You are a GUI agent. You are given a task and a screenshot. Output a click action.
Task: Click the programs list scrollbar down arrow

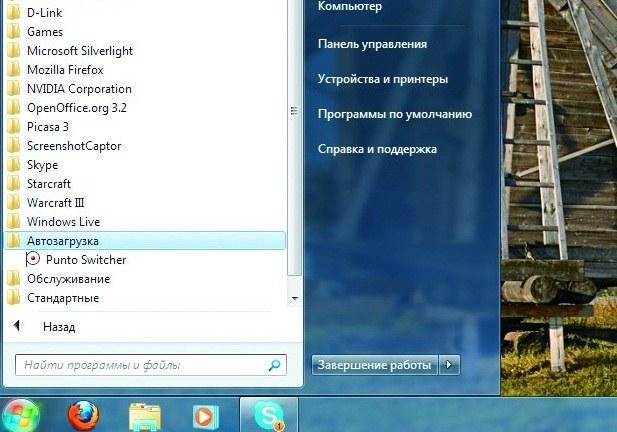(x=294, y=298)
